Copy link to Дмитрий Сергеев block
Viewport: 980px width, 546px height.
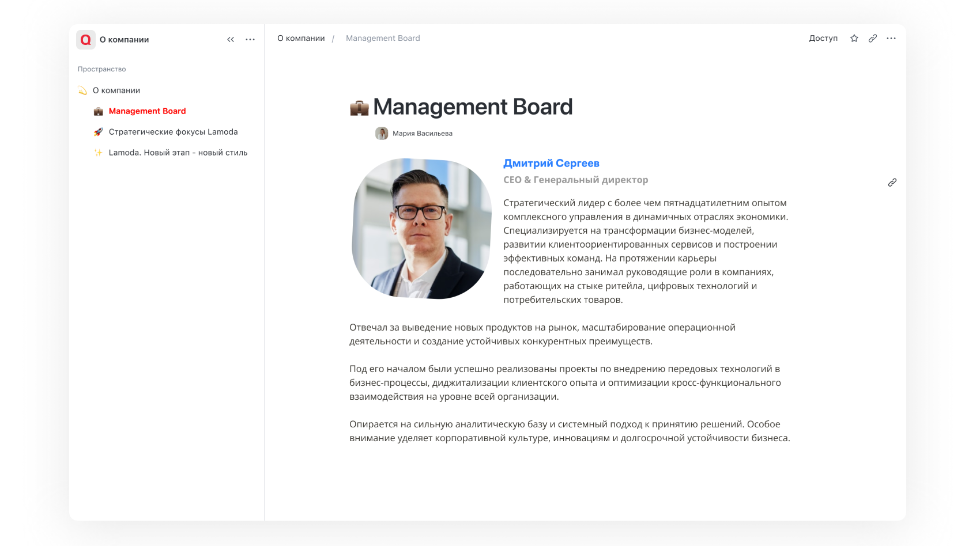pos(892,183)
